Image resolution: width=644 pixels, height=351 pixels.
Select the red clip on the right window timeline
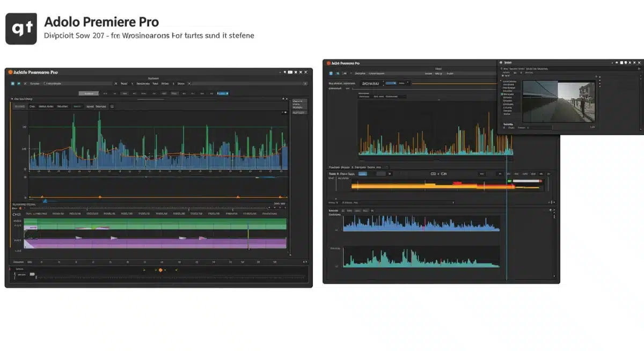457,183
